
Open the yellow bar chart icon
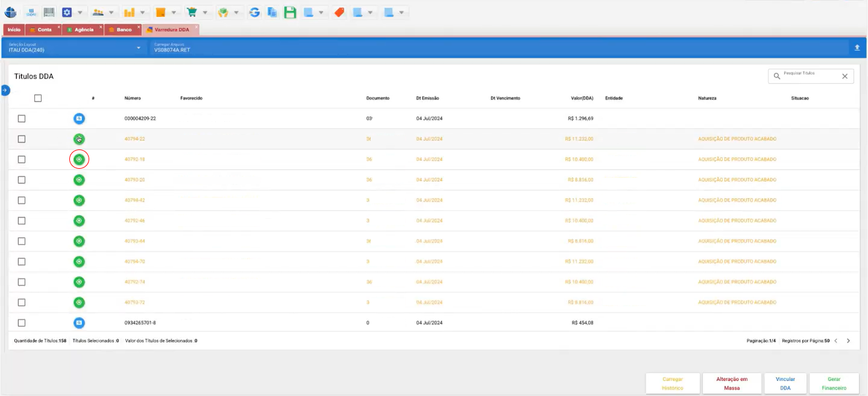[129, 12]
